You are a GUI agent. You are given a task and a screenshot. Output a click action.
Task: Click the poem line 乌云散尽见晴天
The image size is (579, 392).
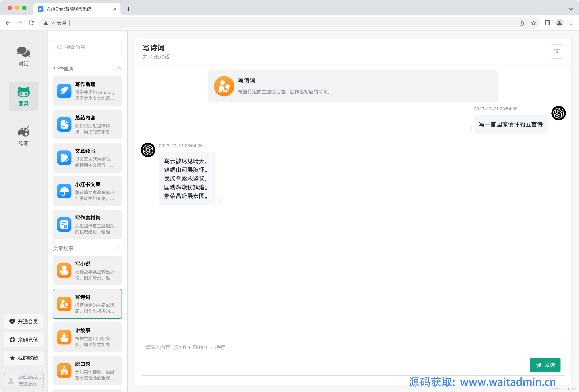pyautogui.click(x=185, y=161)
